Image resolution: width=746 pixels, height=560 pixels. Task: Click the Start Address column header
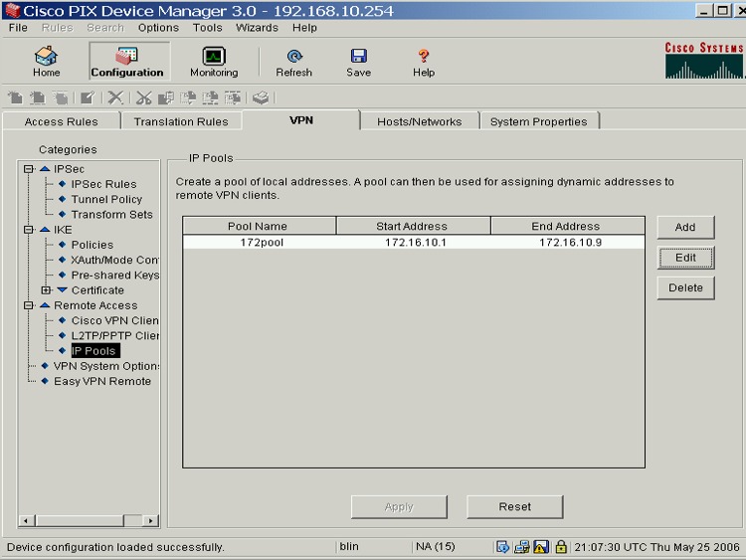[412, 226]
